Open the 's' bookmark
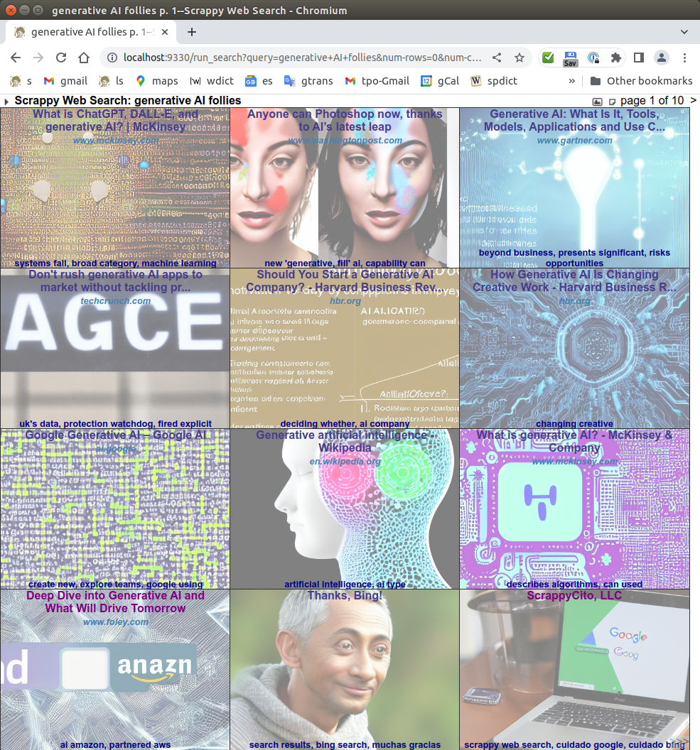 pyautogui.click(x=21, y=81)
